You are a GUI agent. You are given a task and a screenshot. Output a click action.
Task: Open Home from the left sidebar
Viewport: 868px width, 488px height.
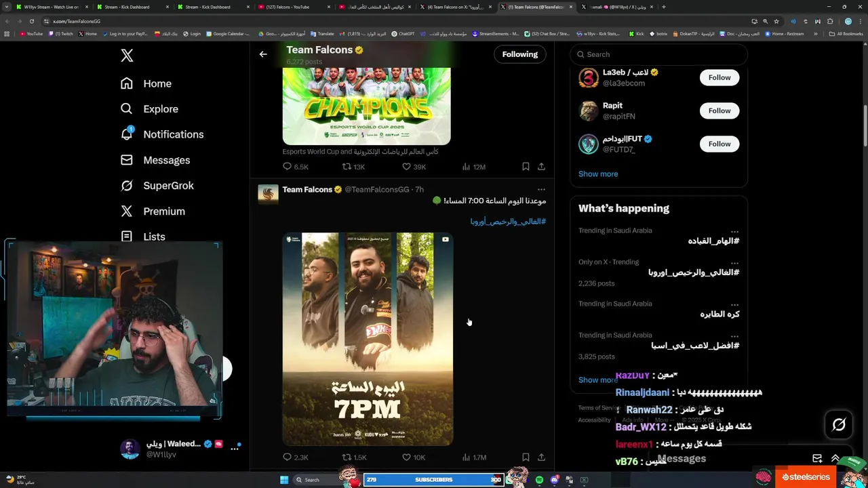coord(146,83)
